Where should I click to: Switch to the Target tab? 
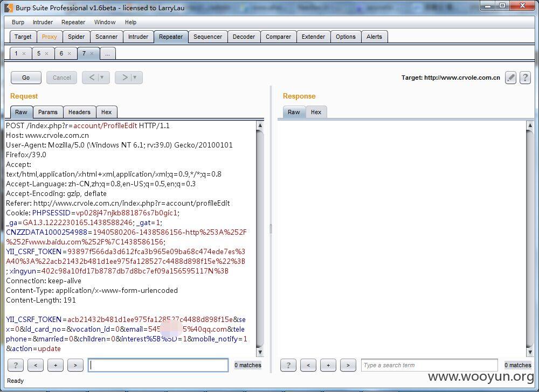coord(23,37)
